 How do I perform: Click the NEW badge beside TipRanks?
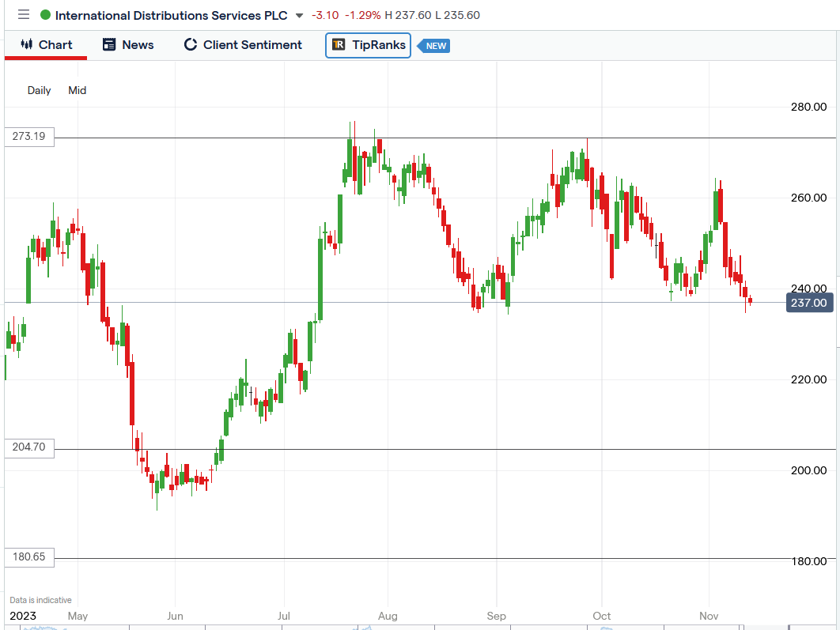click(434, 46)
